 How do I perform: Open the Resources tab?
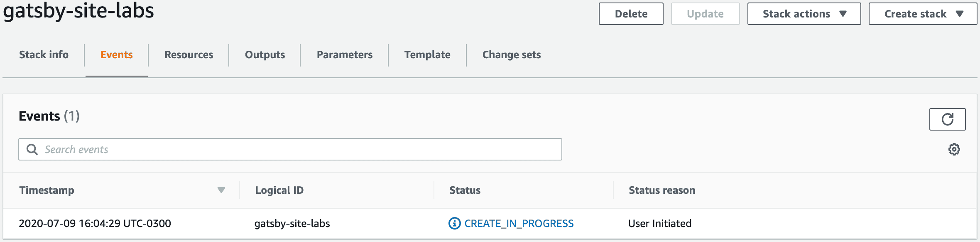coord(189,54)
